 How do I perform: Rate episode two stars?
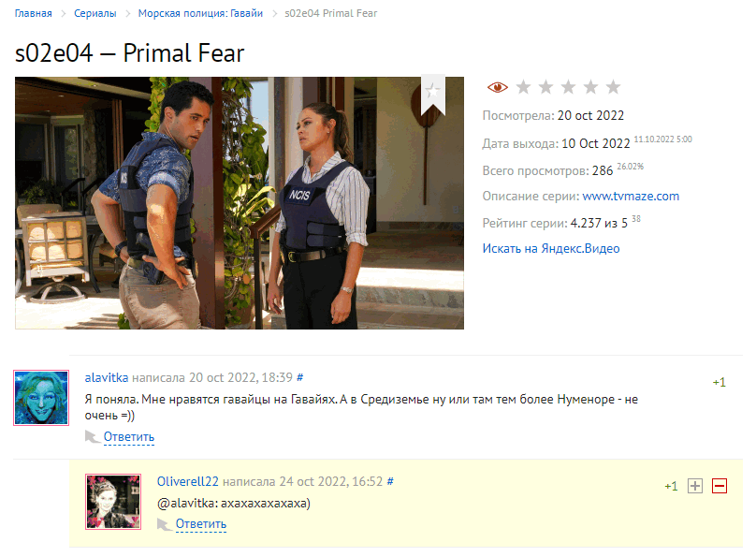coord(545,87)
